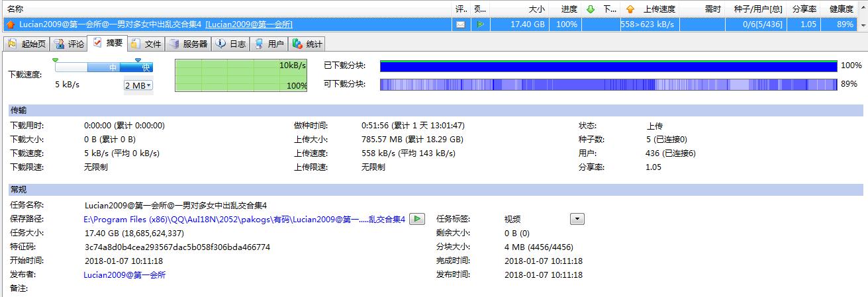This screenshot has width=868, height=297.
Task: Open the 日志 tab via its info icon
Action: pos(220,44)
